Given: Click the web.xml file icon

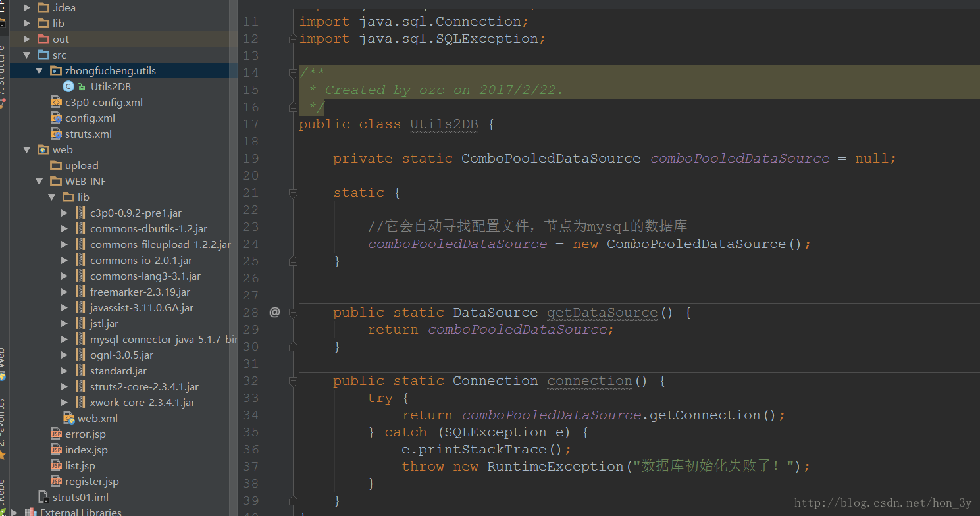Looking at the screenshot, I should [68, 418].
